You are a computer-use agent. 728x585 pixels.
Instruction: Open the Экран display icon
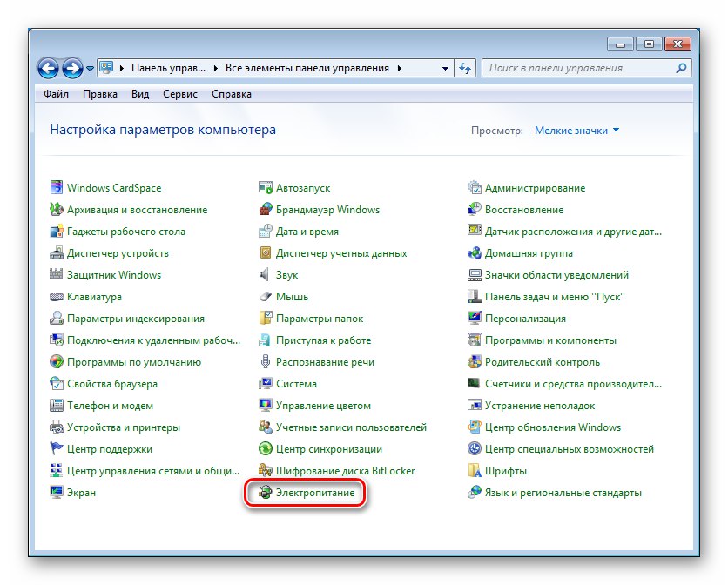[x=57, y=492]
